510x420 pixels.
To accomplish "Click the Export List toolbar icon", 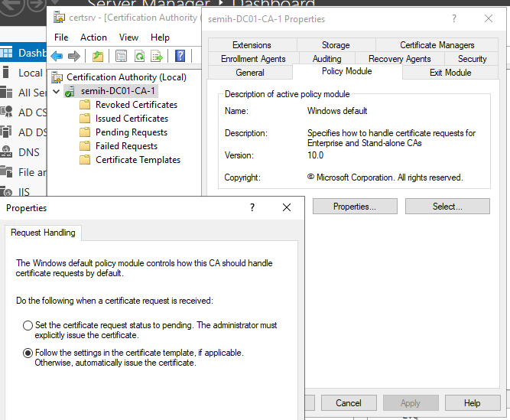I will [x=157, y=56].
